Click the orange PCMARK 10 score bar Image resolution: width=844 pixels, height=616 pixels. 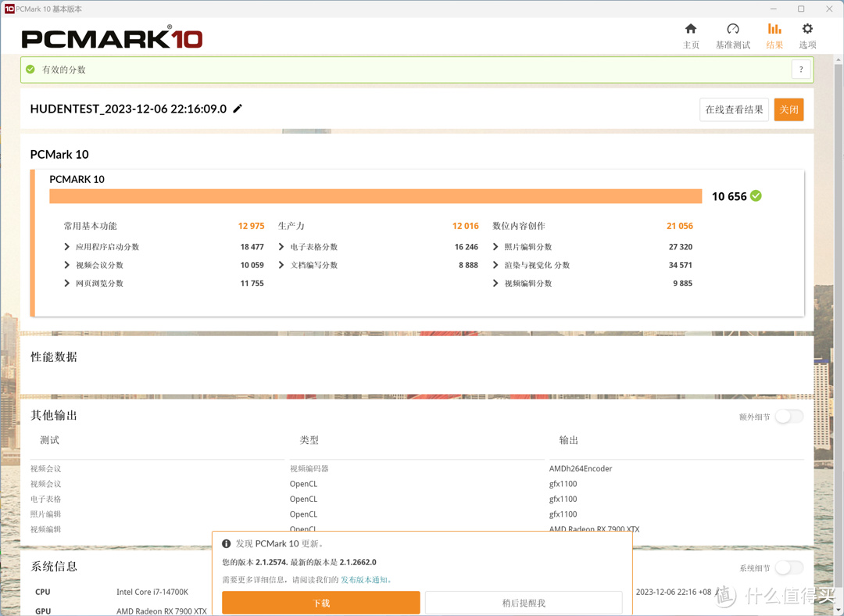pos(376,196)
